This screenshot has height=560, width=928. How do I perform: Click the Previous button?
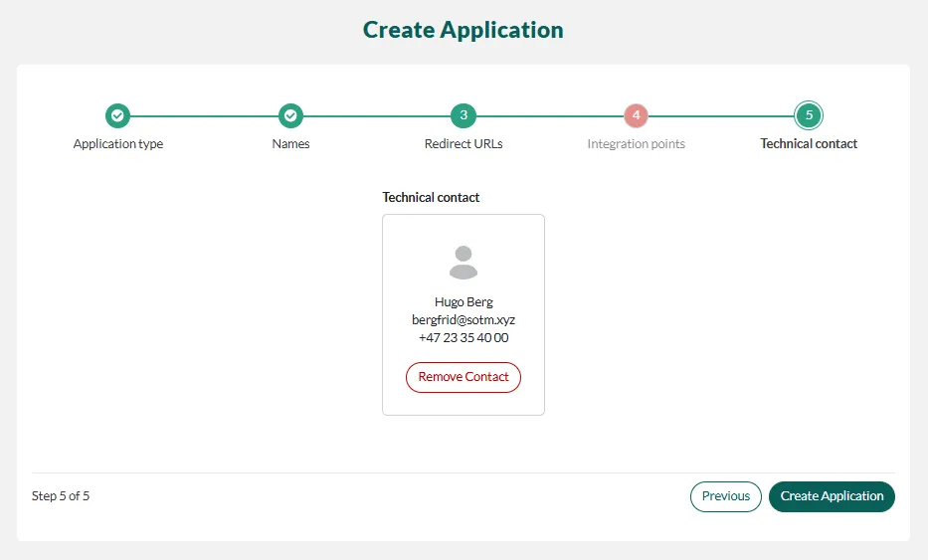[x=726, y=496]
